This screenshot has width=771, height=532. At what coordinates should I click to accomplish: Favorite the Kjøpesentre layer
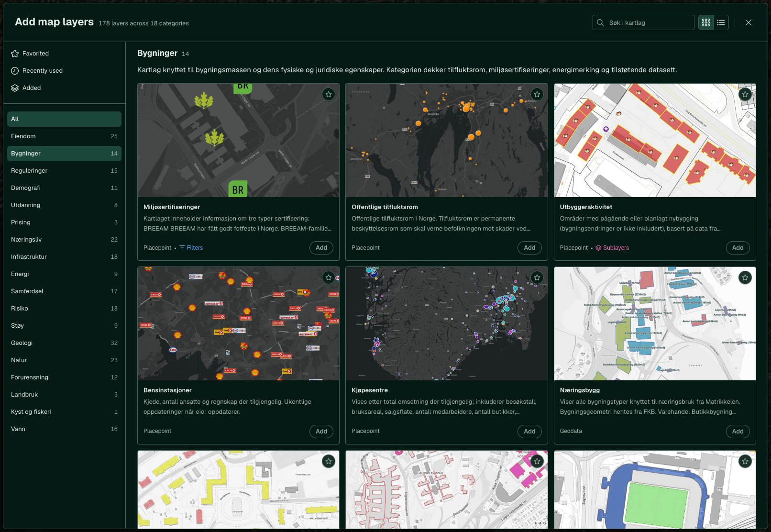click(x=537, y=277)
